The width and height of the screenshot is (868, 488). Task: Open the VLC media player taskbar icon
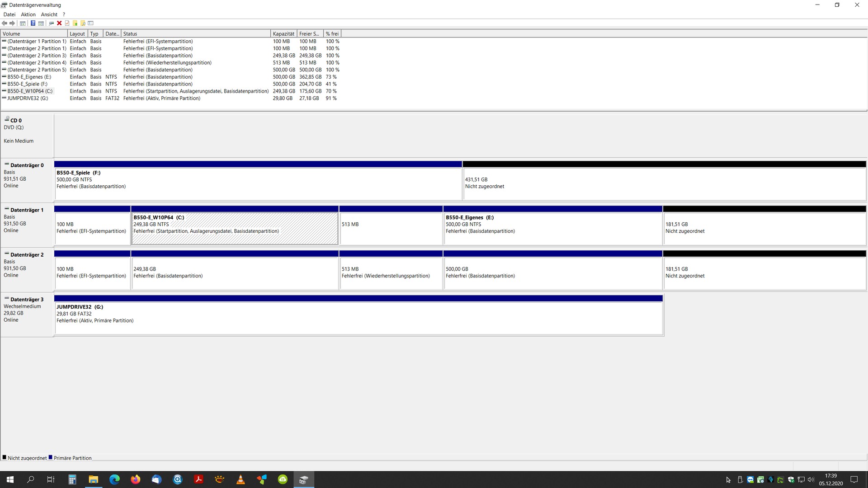(241, 479)
